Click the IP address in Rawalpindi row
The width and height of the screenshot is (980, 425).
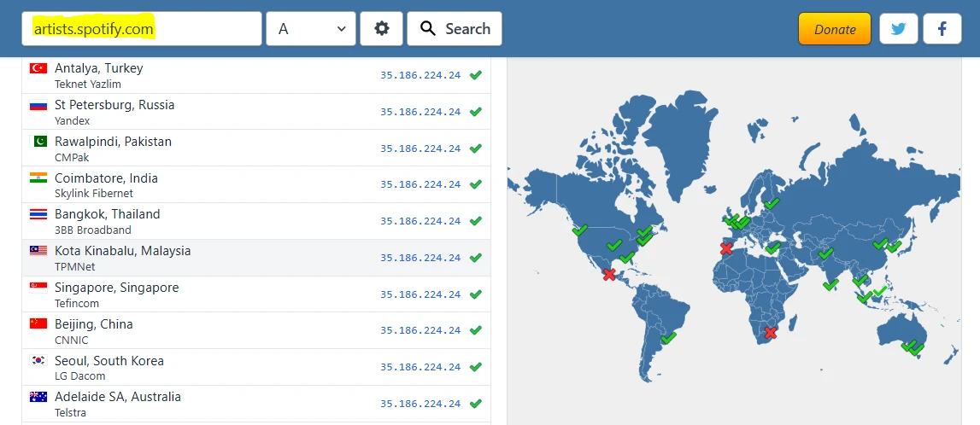[420, 148]
